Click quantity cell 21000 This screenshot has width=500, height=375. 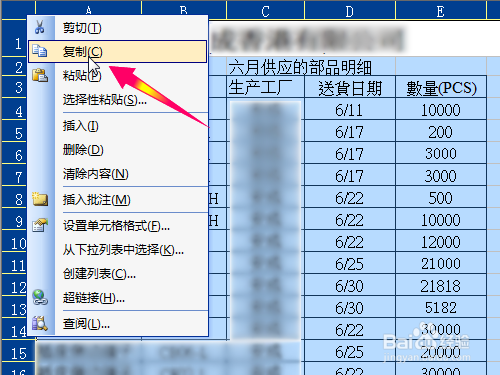441,263
